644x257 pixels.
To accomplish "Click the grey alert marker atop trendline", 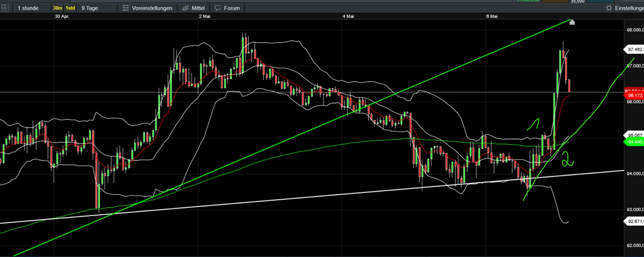I will tap(572, 22).
